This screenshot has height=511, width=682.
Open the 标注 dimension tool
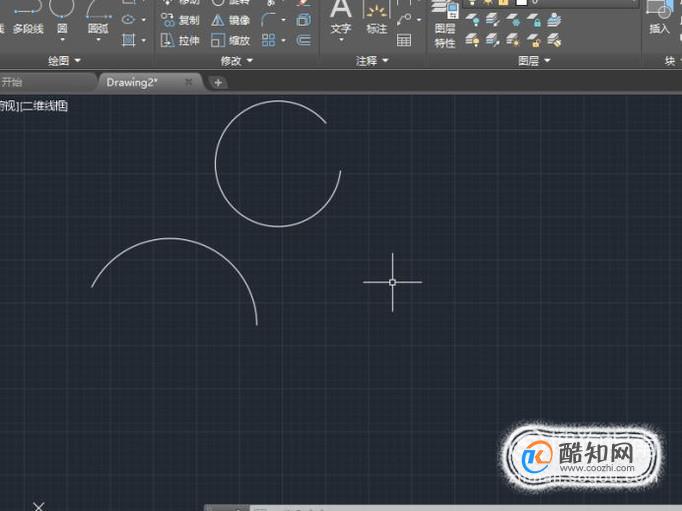coord(377,18)
